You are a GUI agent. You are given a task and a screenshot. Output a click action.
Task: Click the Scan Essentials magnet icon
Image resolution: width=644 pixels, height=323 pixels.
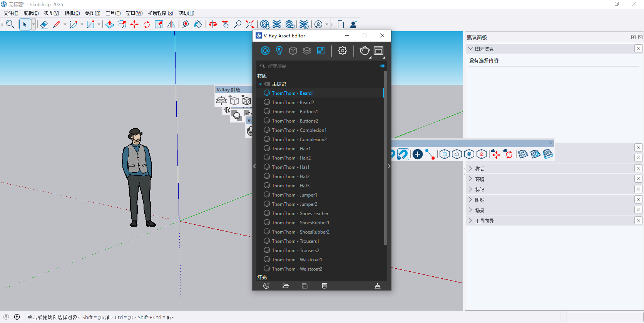pyautogui.click(x=403, y=154)
